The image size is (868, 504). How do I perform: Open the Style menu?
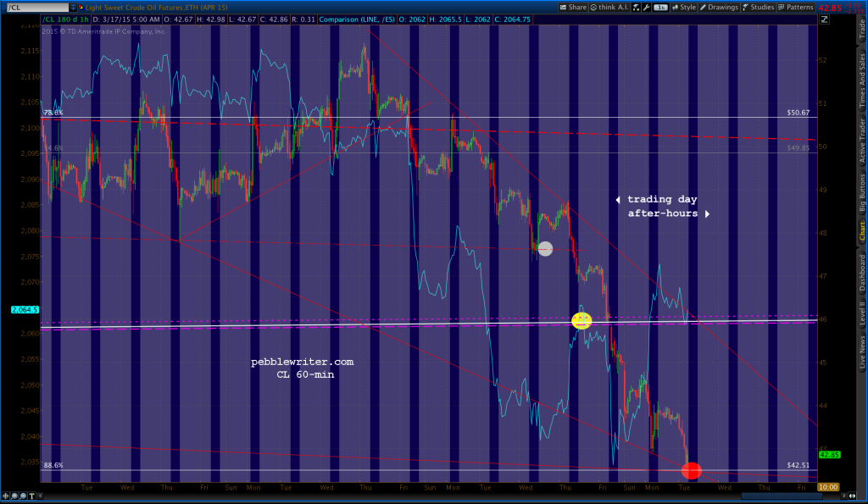coord(684,7)
